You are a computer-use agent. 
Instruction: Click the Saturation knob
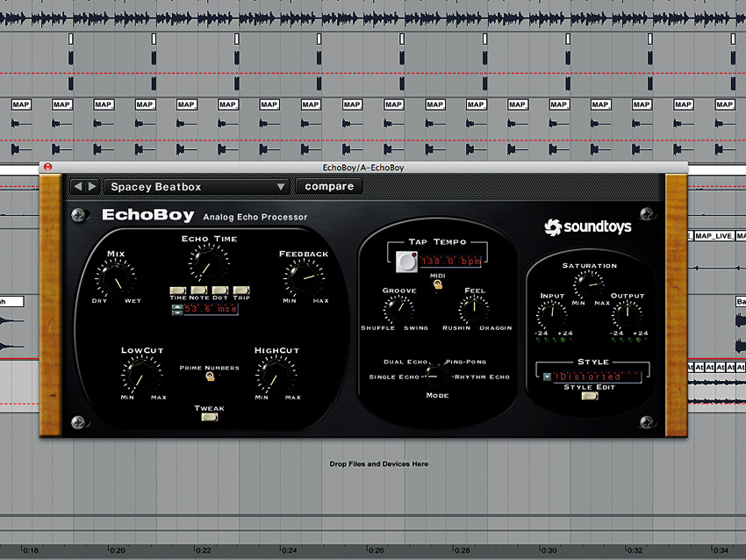tap(589, 285)
